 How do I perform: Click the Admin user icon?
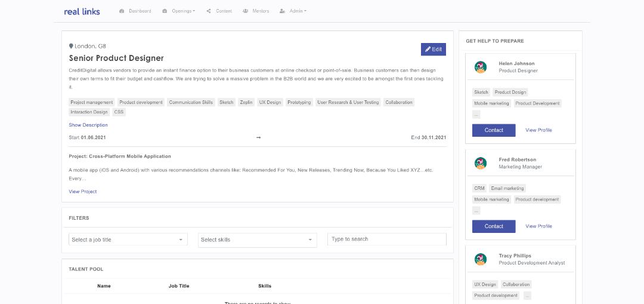coord(282,11)
